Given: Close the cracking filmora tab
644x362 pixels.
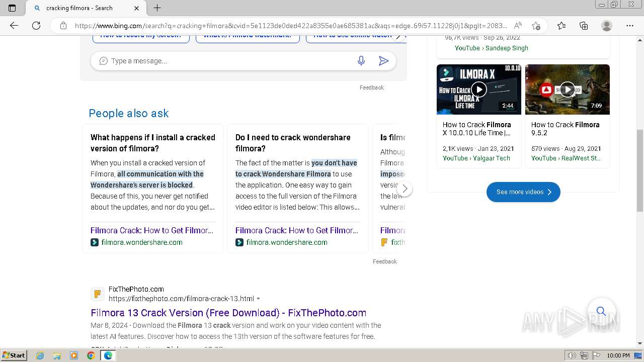Looking at the screenshot, I should tap(137, 8).
